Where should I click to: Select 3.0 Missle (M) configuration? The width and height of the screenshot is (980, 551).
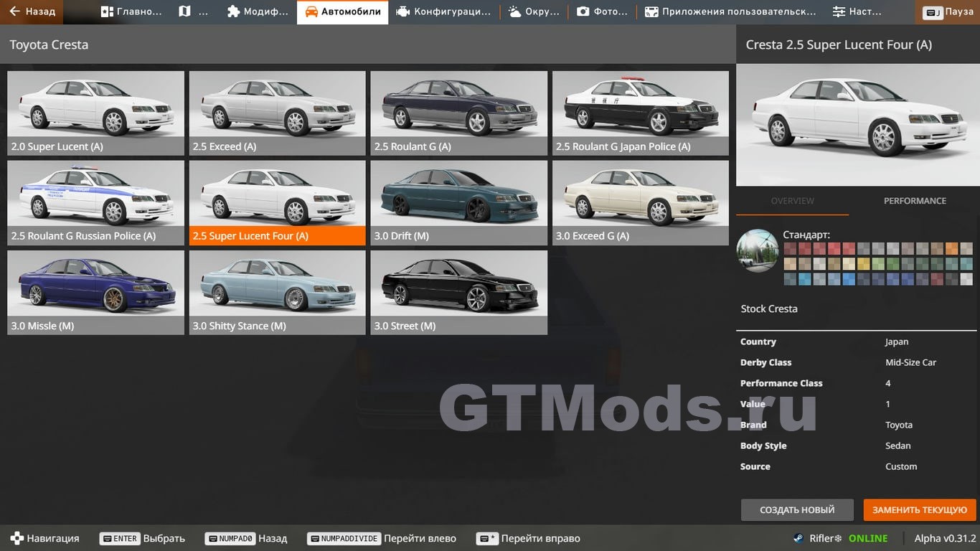[x=95, y=292]
